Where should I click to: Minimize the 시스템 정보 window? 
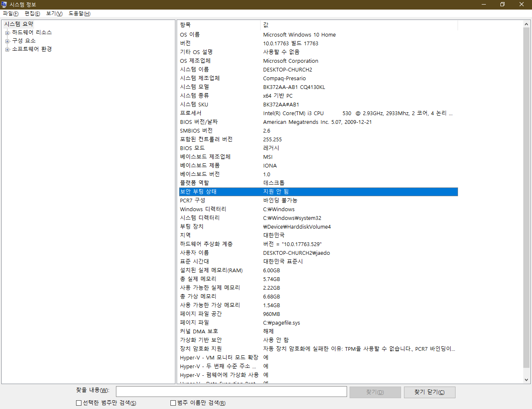(x=484, y=5)
